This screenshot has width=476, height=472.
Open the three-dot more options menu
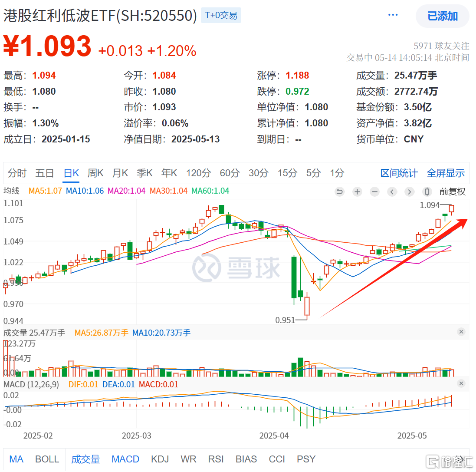(x=393, y=15)
